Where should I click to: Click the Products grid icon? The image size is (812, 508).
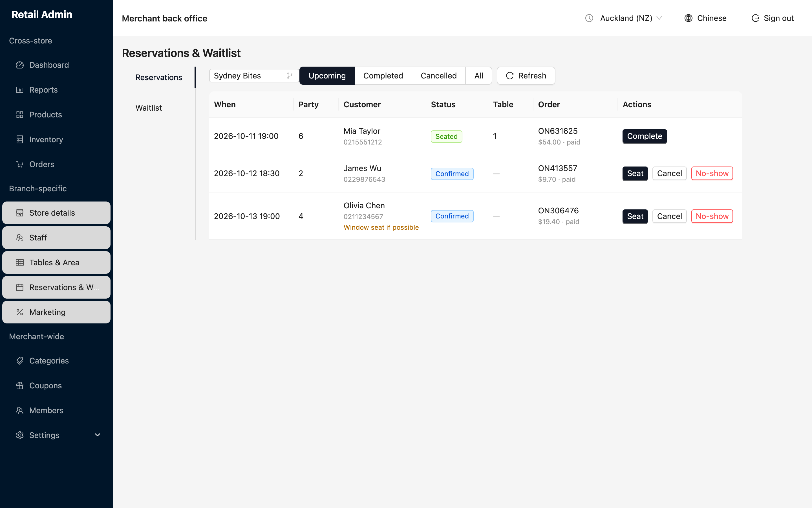(20, 115)
